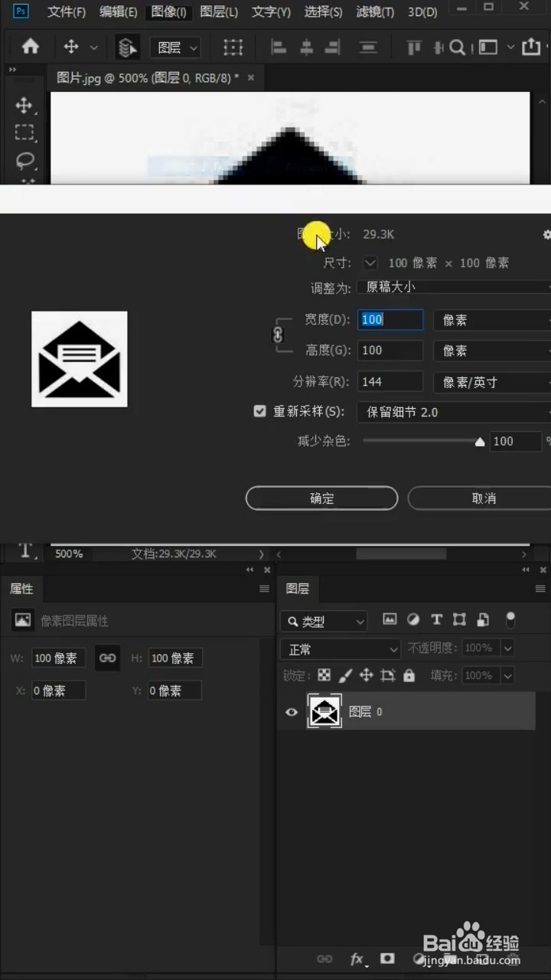Click the 分辨率(R) resolution input field

(x=390, y=382)
